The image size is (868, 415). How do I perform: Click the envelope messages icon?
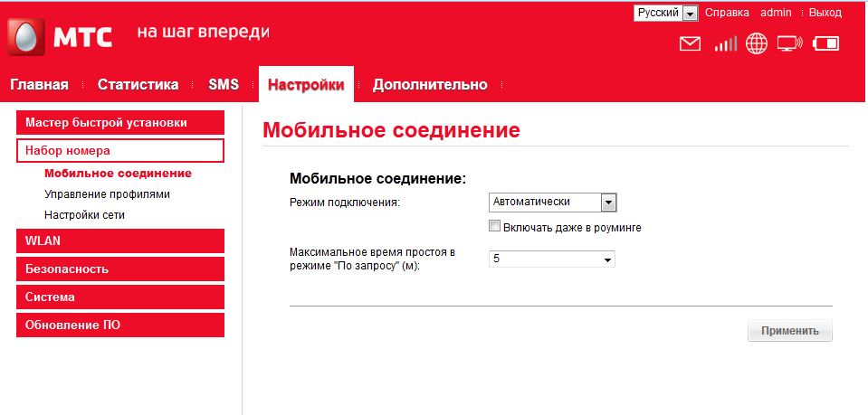click(690, 43)
